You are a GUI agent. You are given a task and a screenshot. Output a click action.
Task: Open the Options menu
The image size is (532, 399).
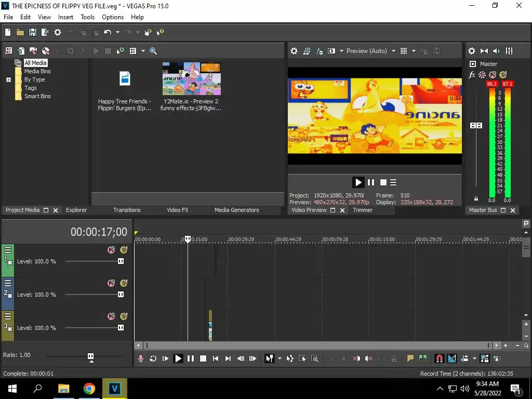(113, 17)
